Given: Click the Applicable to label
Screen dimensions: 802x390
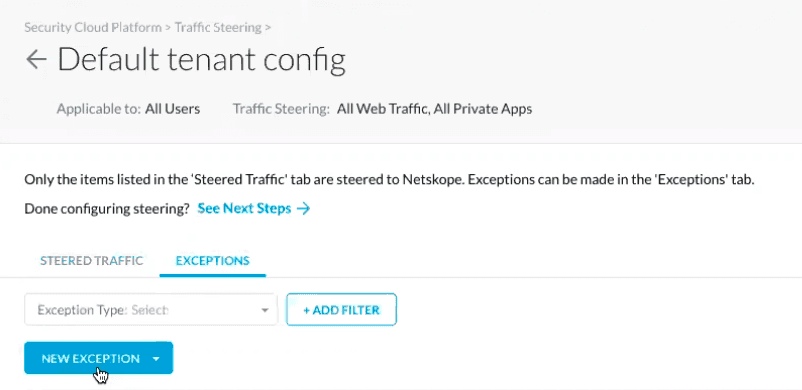Looking at the screenshot, I should tap(99, 109).
